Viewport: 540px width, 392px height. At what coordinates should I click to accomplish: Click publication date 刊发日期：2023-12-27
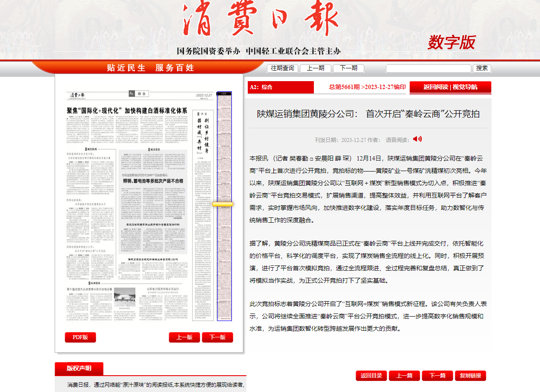click(341, 140)
